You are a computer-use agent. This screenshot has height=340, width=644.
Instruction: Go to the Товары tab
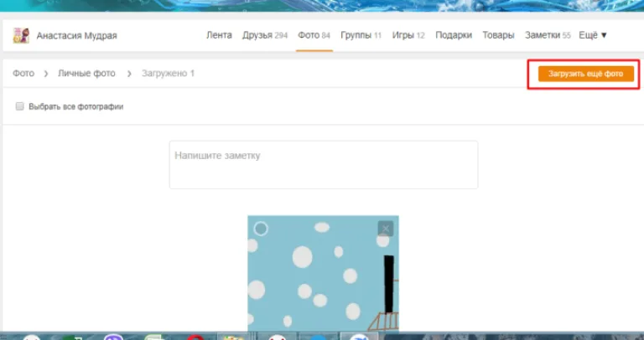498,35
